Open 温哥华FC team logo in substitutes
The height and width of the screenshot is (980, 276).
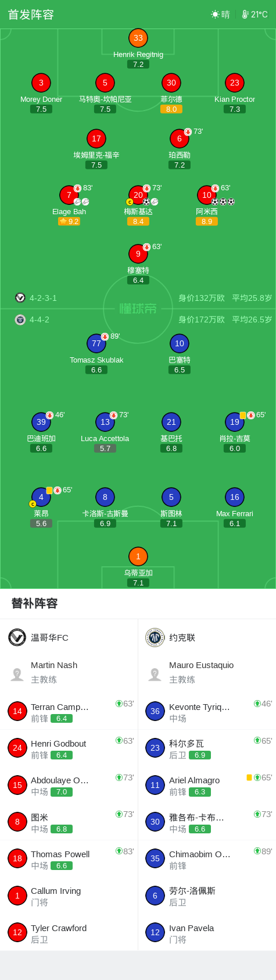17,637
